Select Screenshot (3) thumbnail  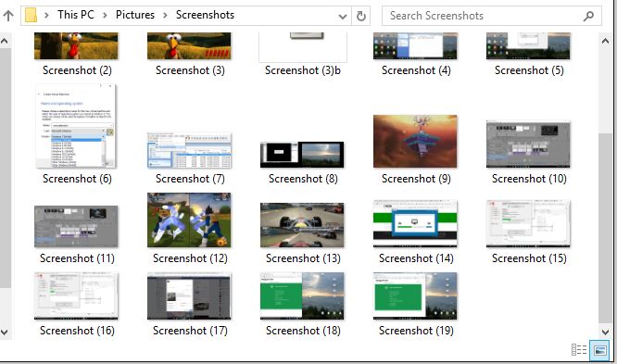click(189, 45)
